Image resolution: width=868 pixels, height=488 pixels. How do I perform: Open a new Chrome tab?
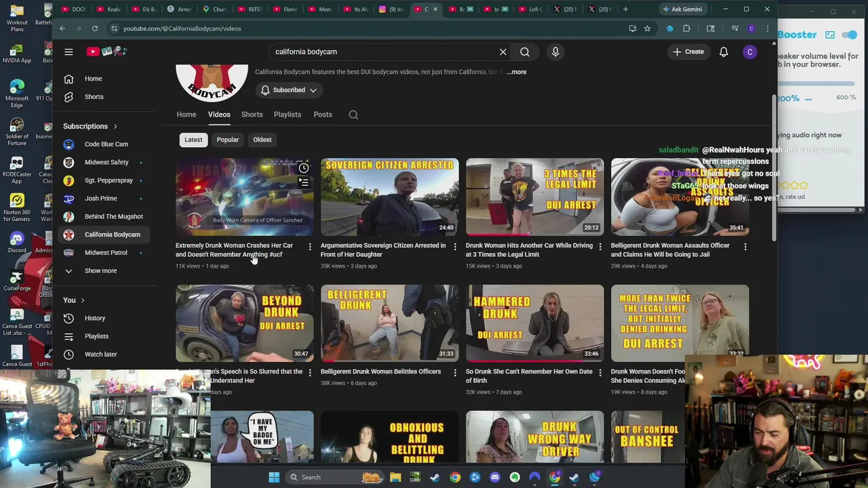click(625, 9)
